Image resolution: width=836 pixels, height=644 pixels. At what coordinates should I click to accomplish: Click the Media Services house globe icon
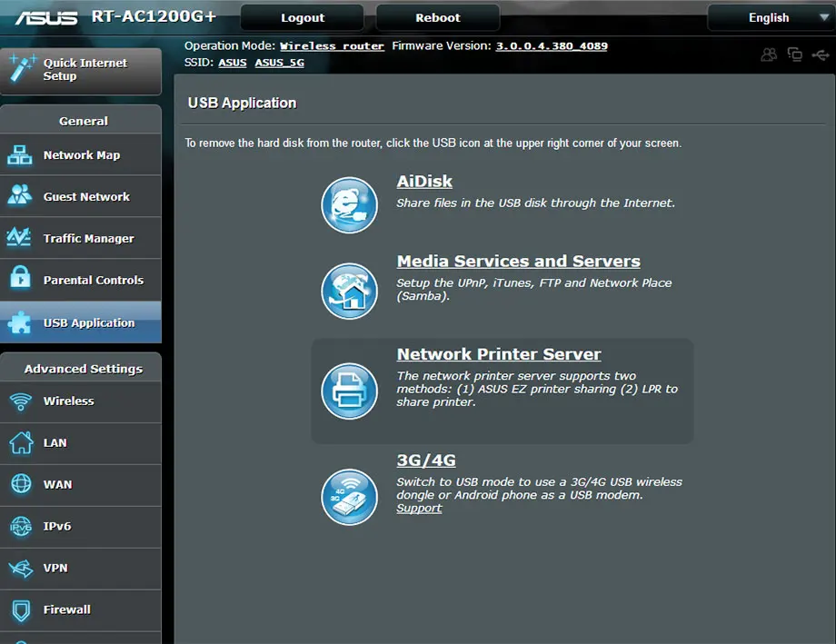[x=349, y=291]
